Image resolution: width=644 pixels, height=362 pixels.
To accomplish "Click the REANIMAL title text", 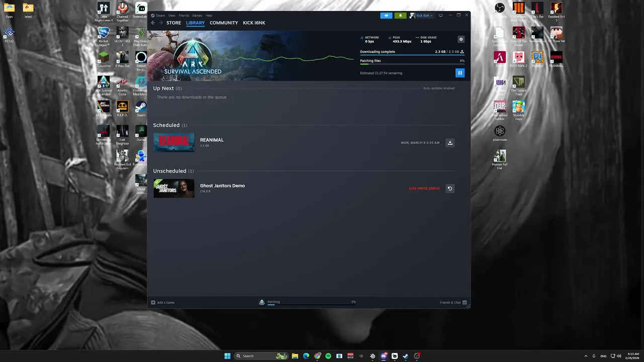I will click(x=212, y=140).
